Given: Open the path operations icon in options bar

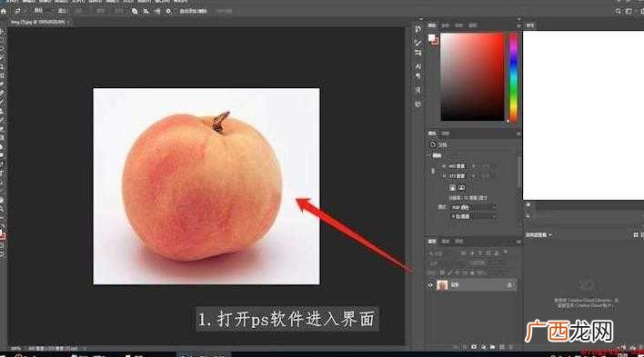Looking at the screenshot, I should coord(135,12).
